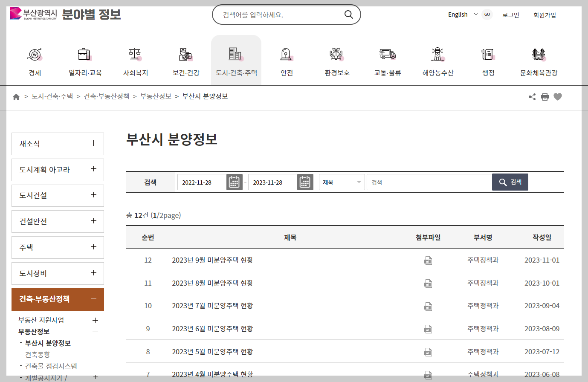Click the 검색 search button
Viewport: 588px width, 382px height.
coord(510,182)
